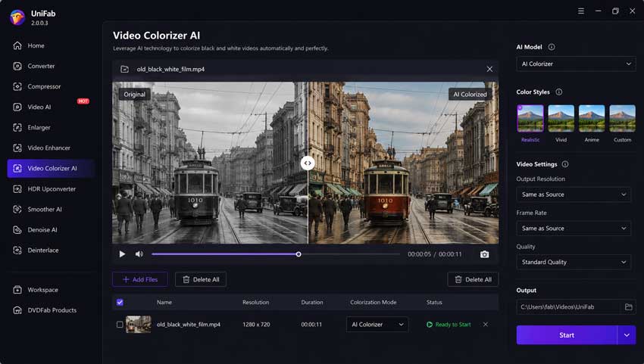Click the before/after comparison split handle
The width and height of the screenshot is (644, 364).
pos(307,163)
